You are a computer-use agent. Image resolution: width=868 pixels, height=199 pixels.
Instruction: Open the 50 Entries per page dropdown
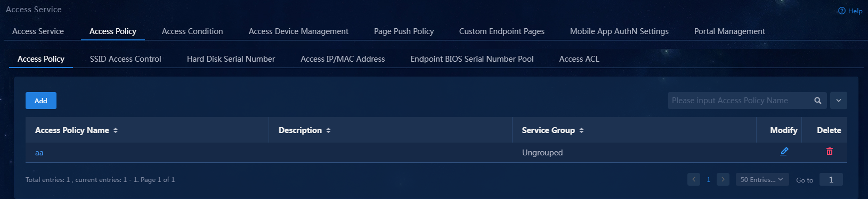click(x=762, y=179)
